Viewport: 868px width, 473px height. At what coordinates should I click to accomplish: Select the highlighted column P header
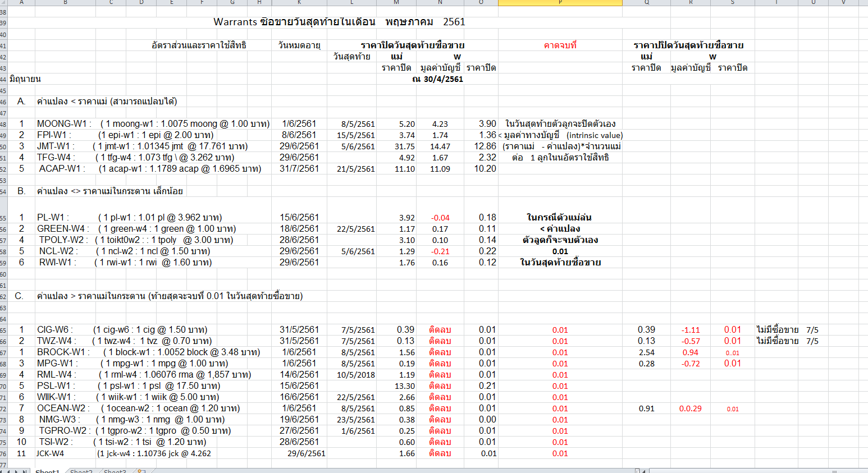[x=560, y=3]
